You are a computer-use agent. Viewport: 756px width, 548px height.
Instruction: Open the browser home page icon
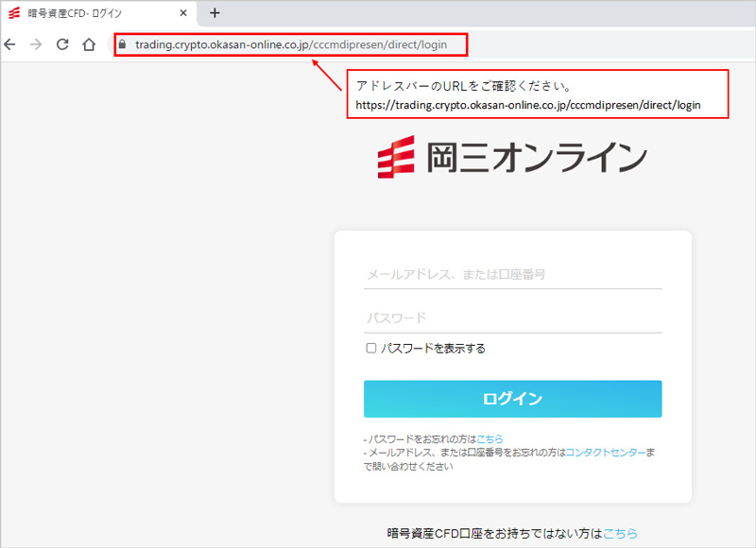89,44
